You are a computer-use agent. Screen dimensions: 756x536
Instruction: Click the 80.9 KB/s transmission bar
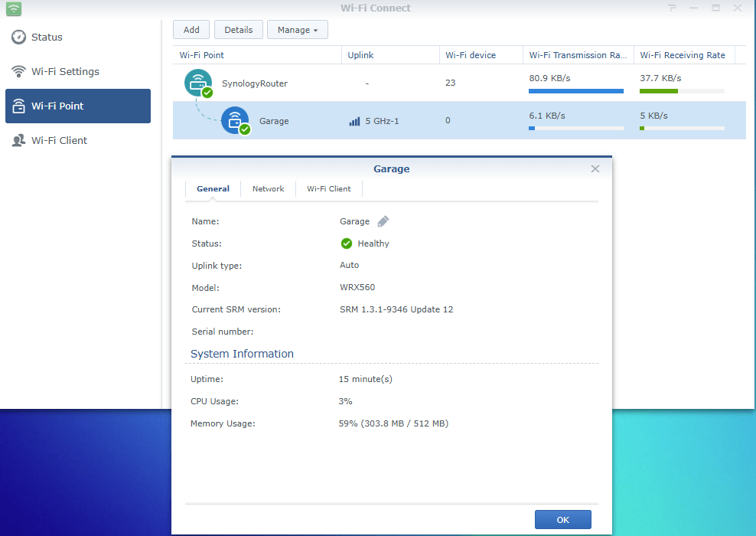576,91
